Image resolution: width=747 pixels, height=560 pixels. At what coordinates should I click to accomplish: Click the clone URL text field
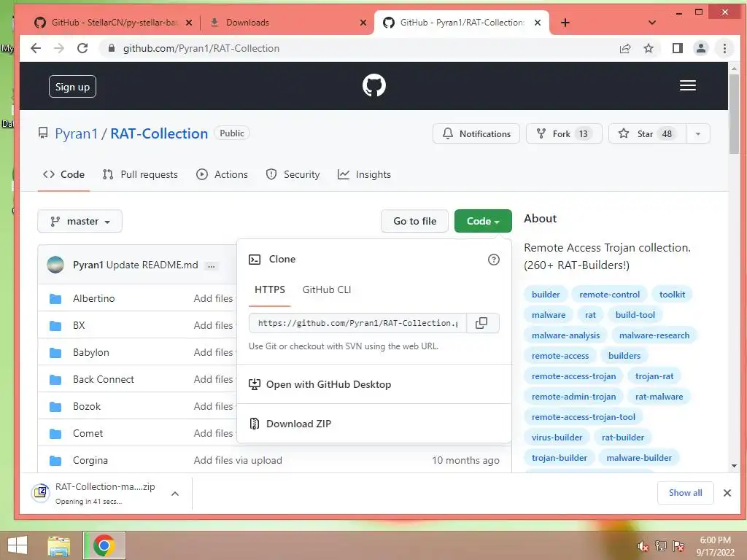pos(357,323)
